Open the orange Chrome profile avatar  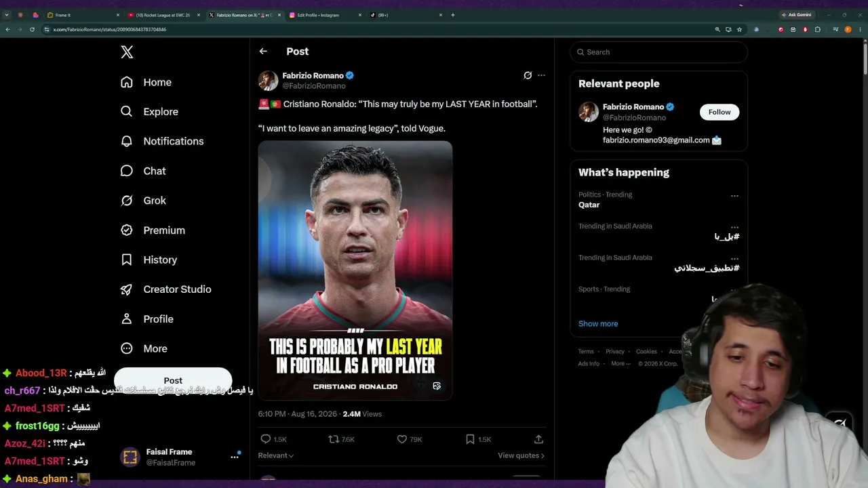(848, 30)
